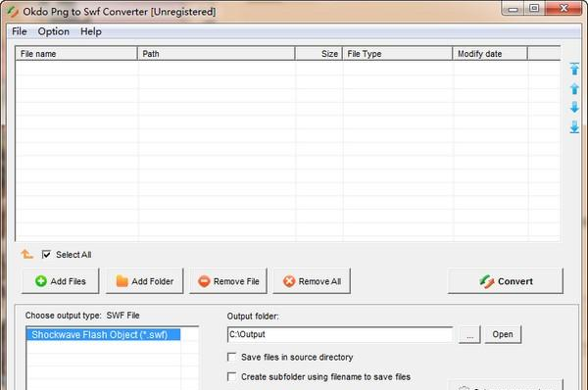
Task: Click the move-up arrow icon
Action: 574,89
